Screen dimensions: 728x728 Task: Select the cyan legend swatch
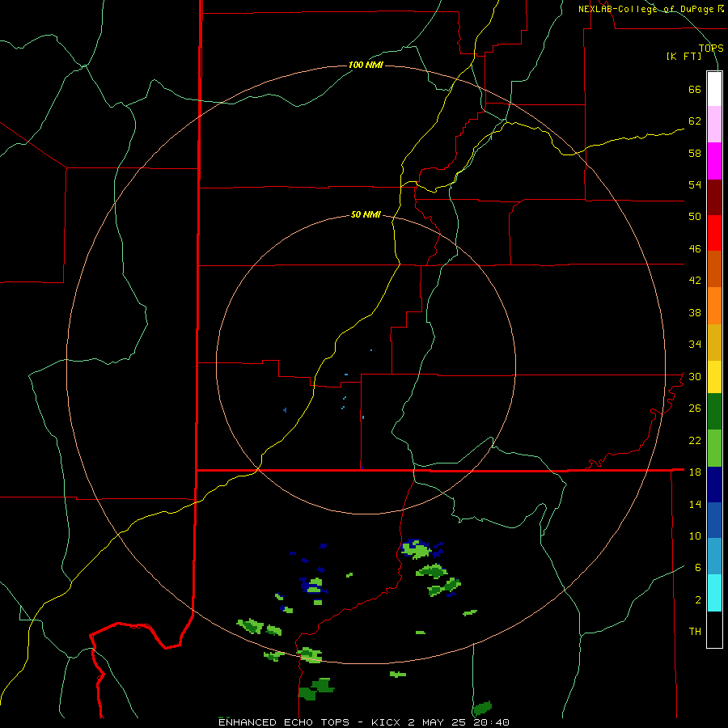point(714,593)
